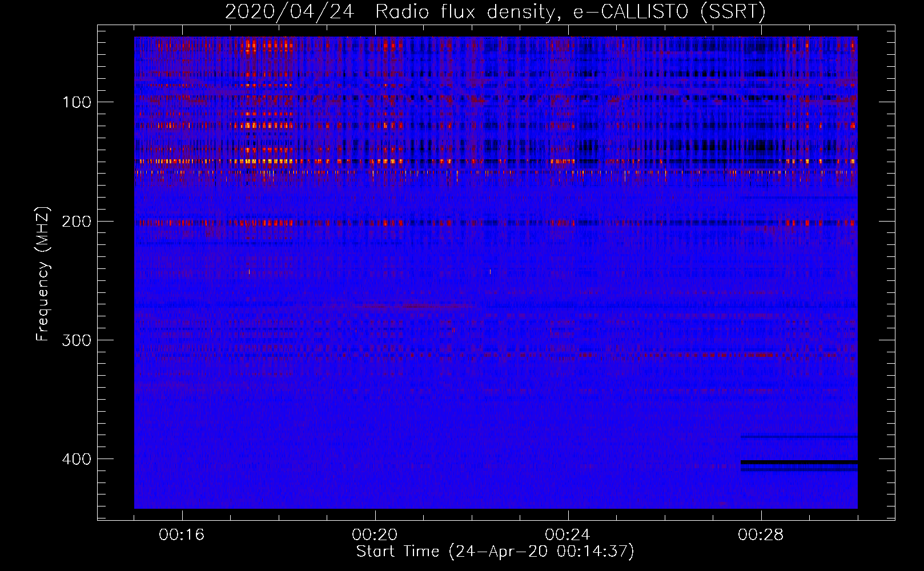Click the 'Frequency (MHZ)' axis label

point(43,274)
